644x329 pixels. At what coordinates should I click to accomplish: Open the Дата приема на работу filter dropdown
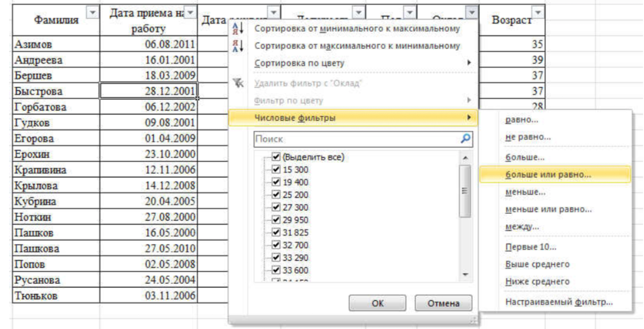(190, 13)
